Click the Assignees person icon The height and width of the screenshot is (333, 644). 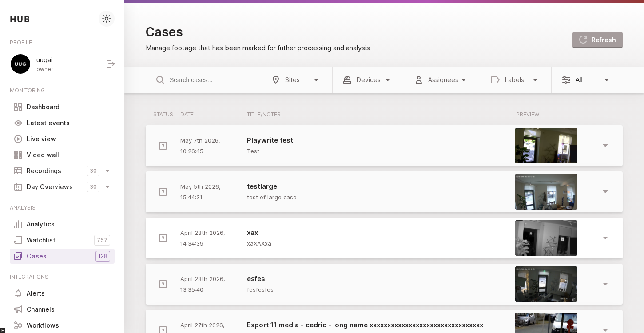(x=419, y=80)
